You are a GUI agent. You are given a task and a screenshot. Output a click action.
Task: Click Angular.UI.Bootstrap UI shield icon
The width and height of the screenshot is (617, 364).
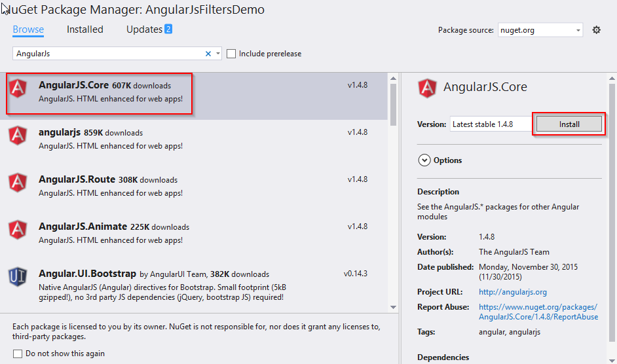pyautogui.click(x=18, y=277)
